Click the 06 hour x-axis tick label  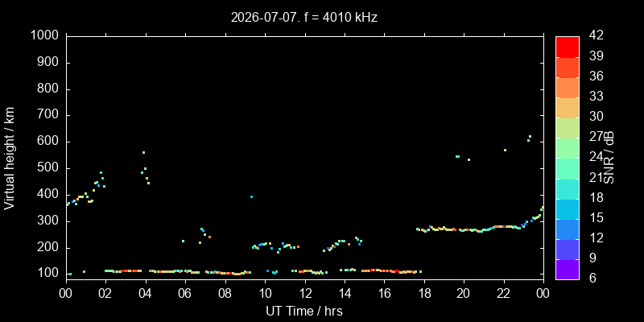tap(185, 292)
